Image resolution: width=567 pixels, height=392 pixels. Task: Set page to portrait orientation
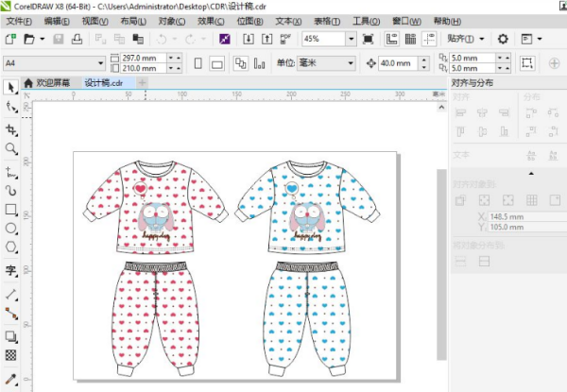click(198, 63)
